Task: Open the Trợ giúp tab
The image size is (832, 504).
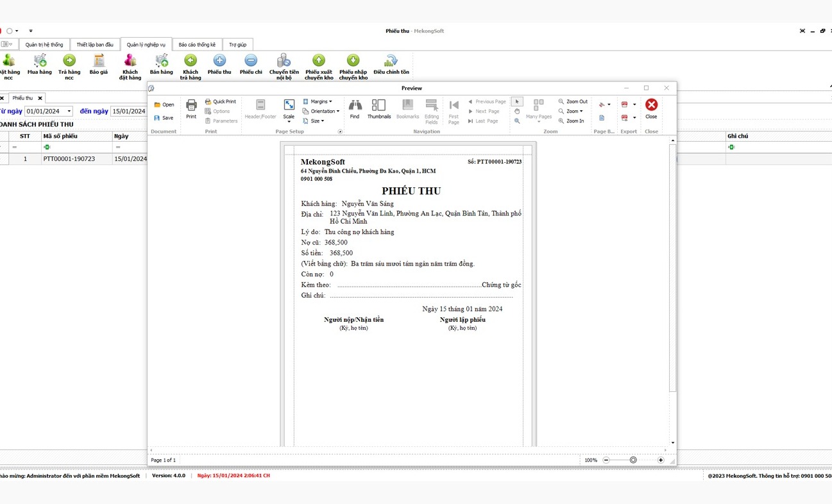Action: pos(238,45)
